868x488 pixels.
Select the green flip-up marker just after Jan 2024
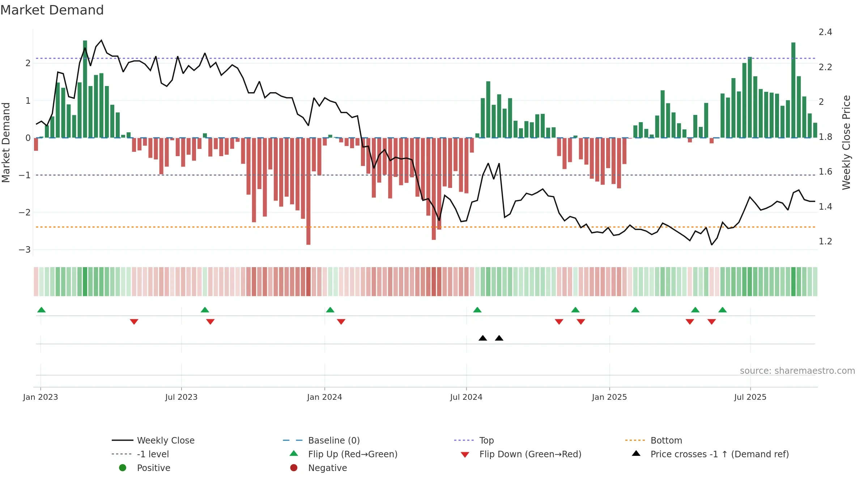coord(330,310)
